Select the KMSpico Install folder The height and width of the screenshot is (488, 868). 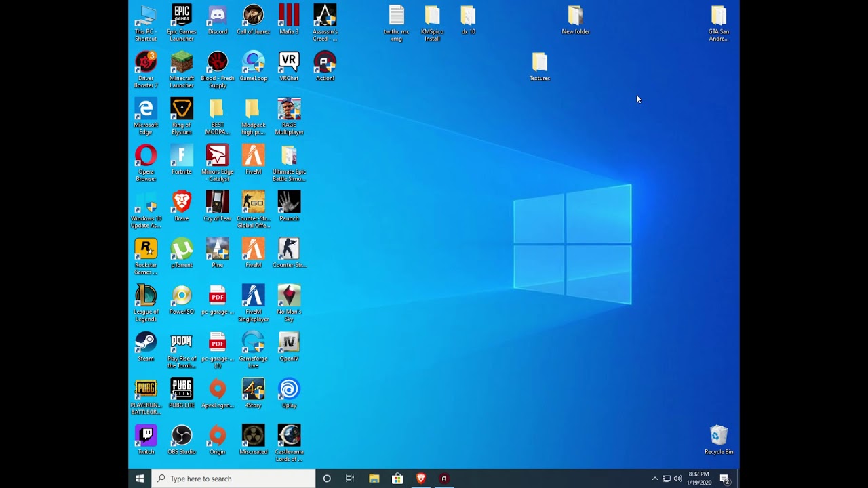[432, 22]
